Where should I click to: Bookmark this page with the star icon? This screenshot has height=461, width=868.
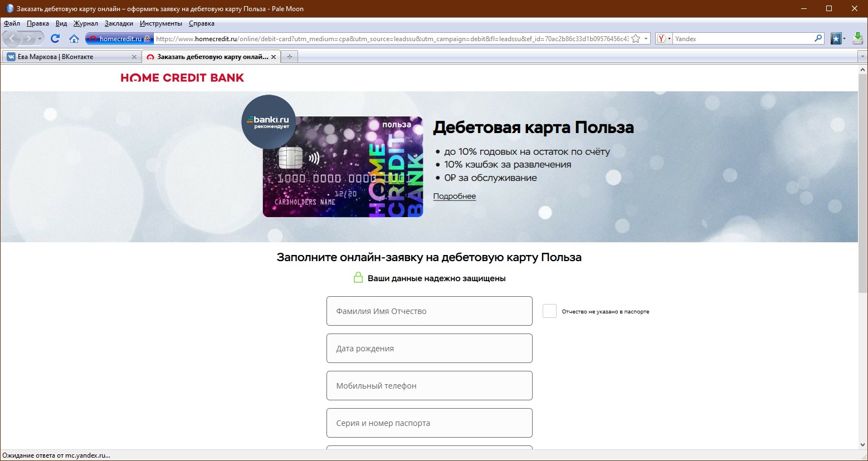tap(636, 39)
